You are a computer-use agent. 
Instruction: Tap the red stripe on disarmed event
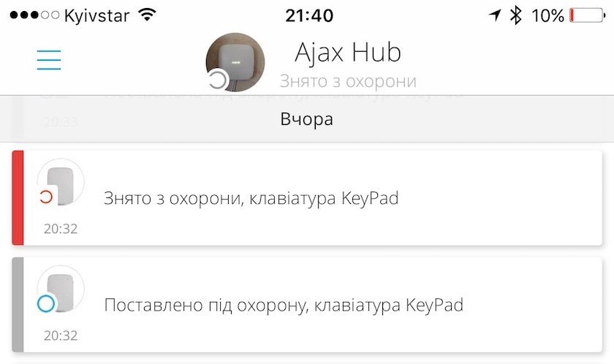click(x=18, y=197)
